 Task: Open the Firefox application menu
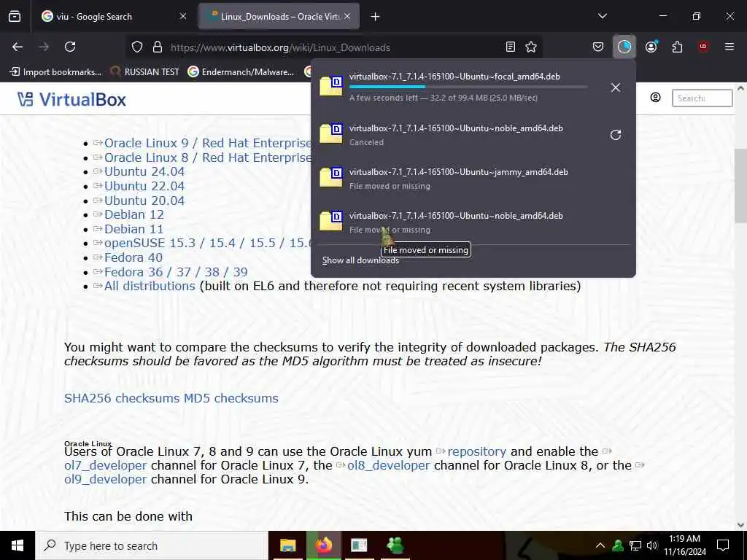tap(729, 47)
